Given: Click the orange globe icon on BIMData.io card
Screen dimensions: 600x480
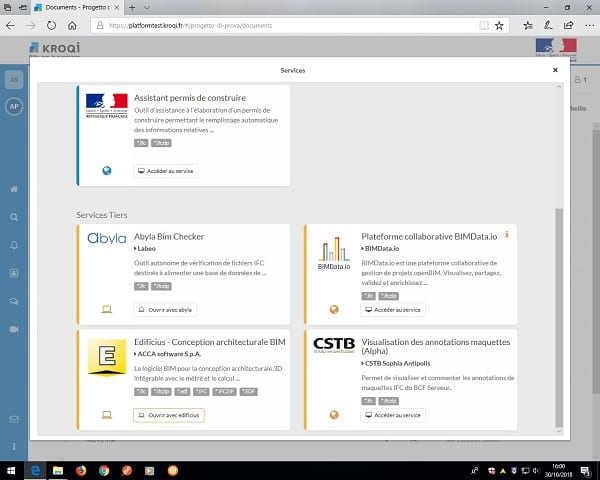Looking at the screenshot, I should [334, 309].
